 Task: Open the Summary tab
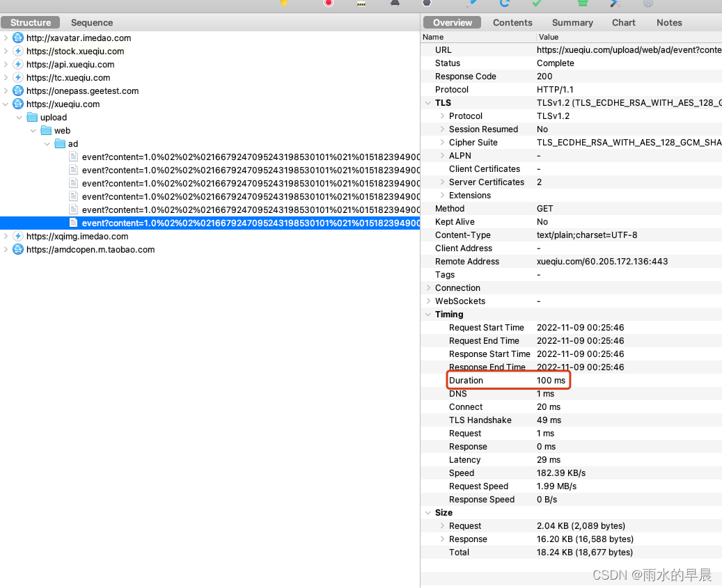(x=572, y=22)
